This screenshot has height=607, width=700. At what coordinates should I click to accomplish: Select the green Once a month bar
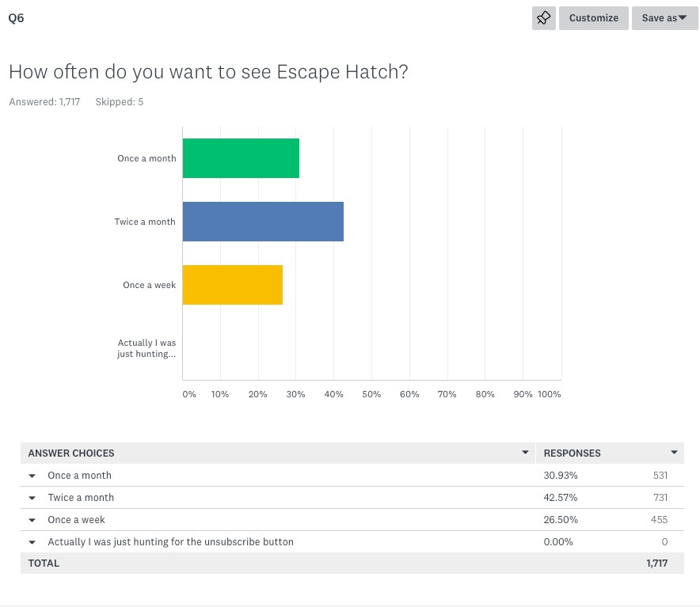(x=241, y=158)
